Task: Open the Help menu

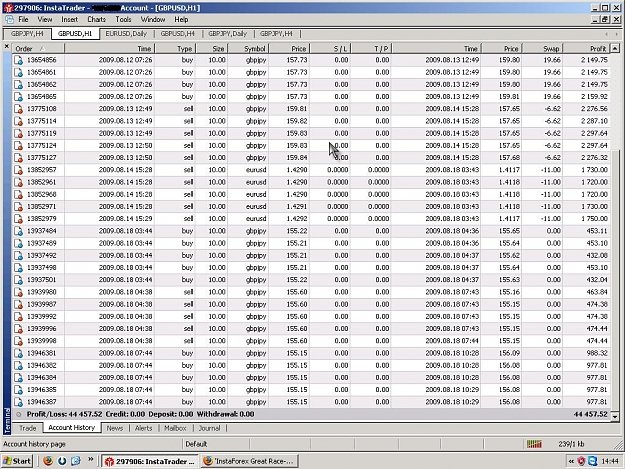Action: click(181, 20)
